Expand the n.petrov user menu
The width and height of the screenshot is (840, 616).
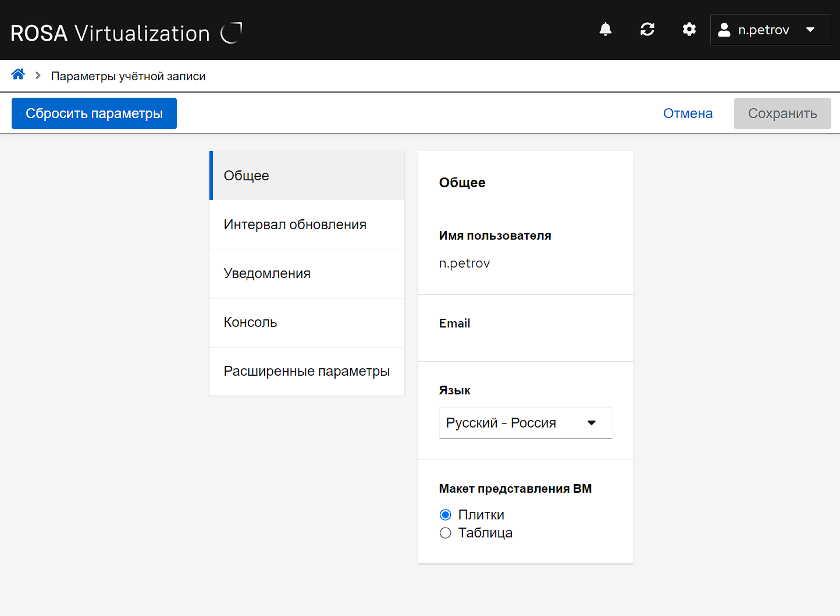pos(770,30)
